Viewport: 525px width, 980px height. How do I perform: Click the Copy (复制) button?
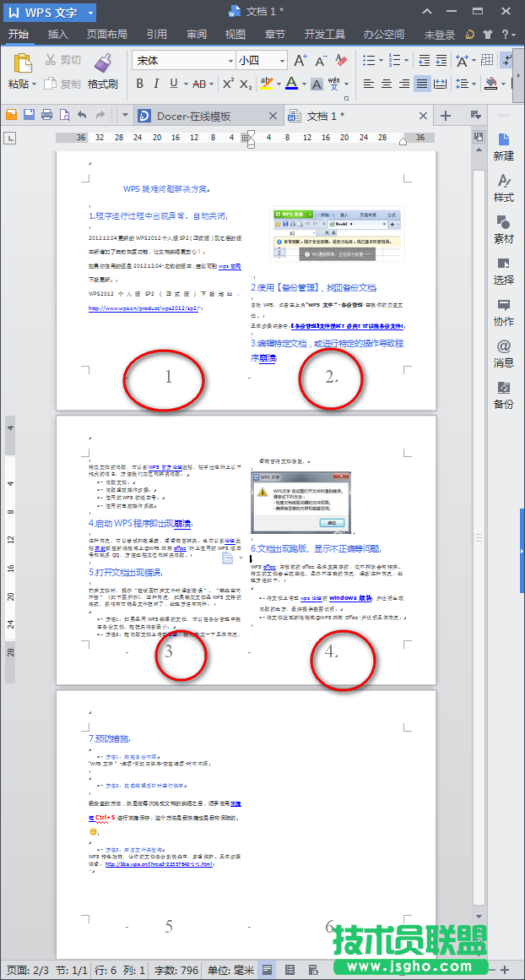(x=62, y=84)
